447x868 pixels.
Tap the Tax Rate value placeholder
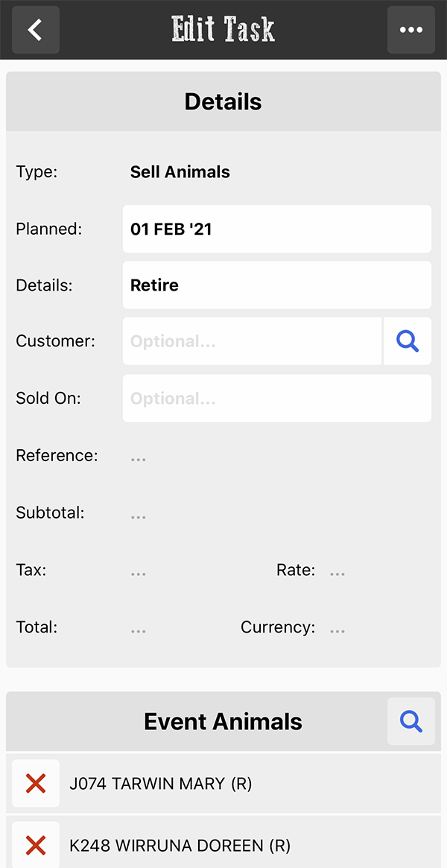pos(337,574)
